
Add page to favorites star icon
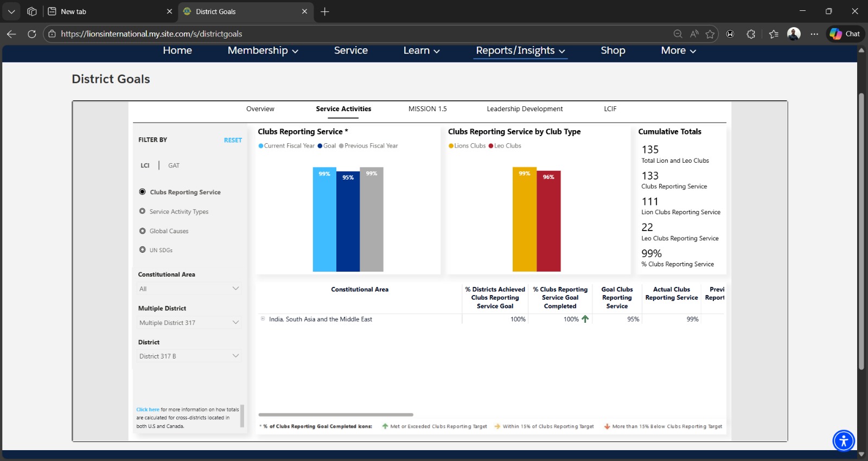[710, 34]
